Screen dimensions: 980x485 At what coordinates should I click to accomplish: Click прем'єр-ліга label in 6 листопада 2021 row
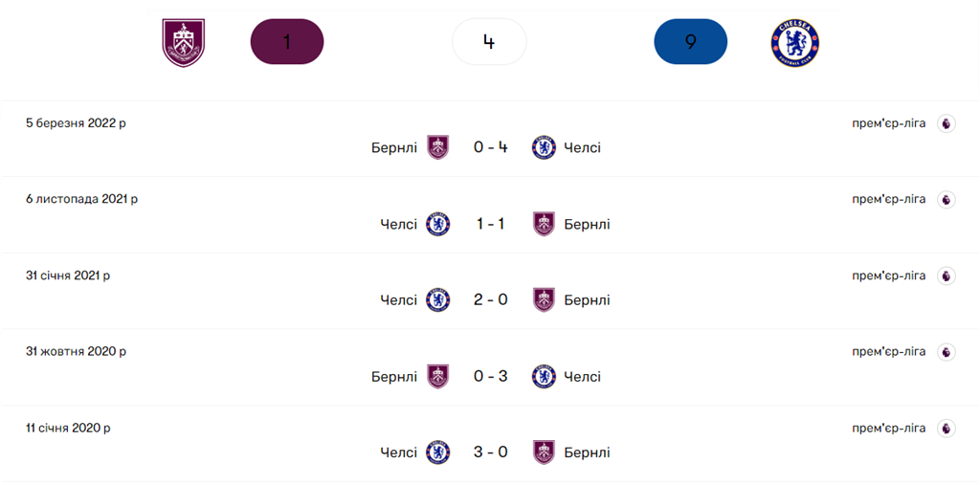(889, 199)
